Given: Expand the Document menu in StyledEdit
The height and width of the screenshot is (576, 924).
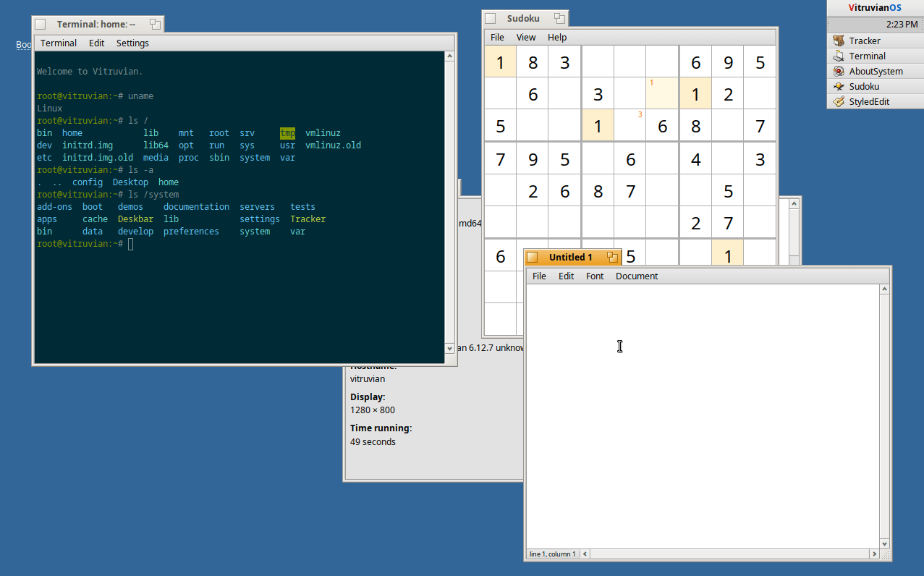Looking at the screenshot, I should [x=637, y=276].
